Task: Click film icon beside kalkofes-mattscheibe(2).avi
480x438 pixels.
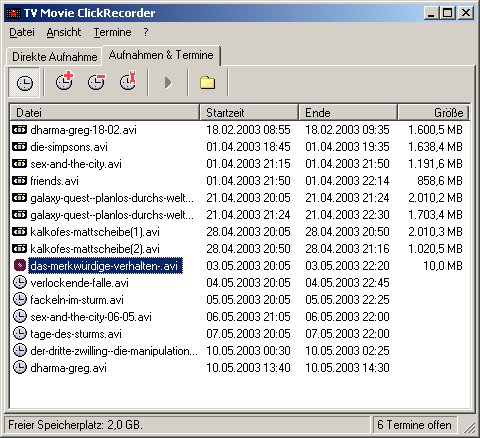Action: (x=19, y=248)
